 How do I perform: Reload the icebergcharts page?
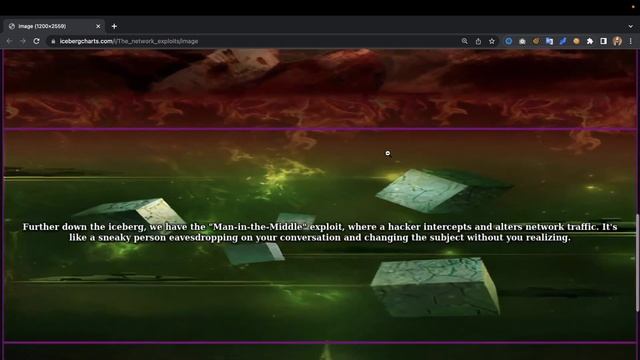coord(36,41)
